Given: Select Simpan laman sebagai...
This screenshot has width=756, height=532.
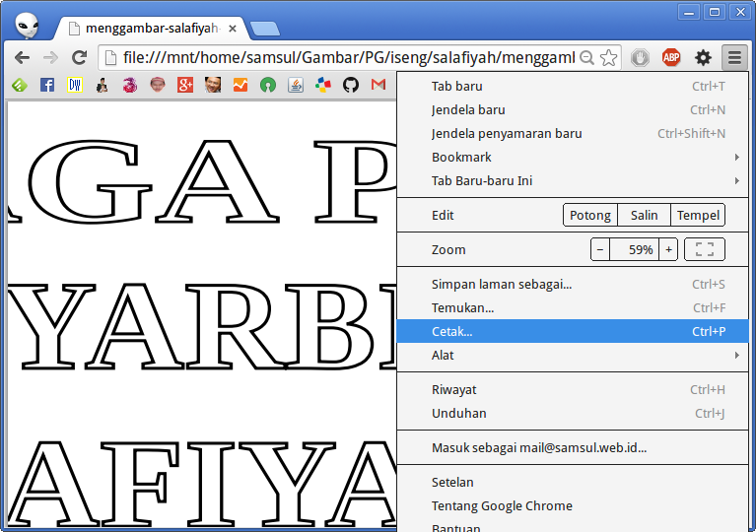Looking at the screenshot, I should 573,285.
